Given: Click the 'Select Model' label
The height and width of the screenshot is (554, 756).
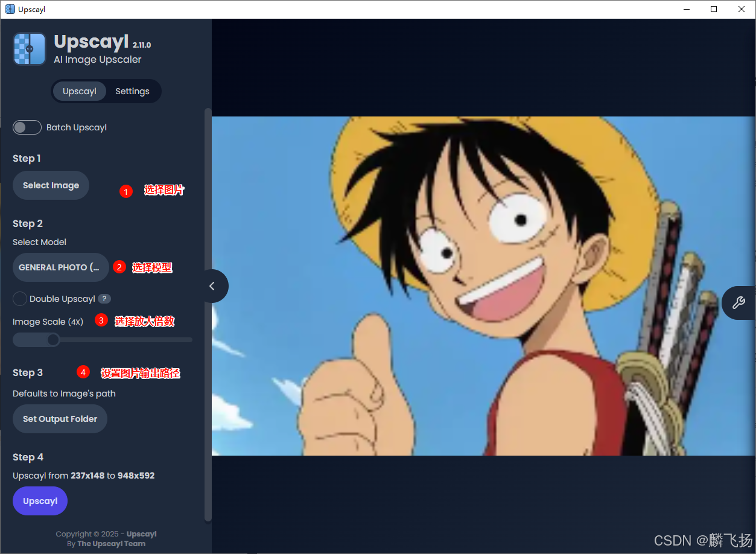Looking at the screenshot, I should coord(39,242).
